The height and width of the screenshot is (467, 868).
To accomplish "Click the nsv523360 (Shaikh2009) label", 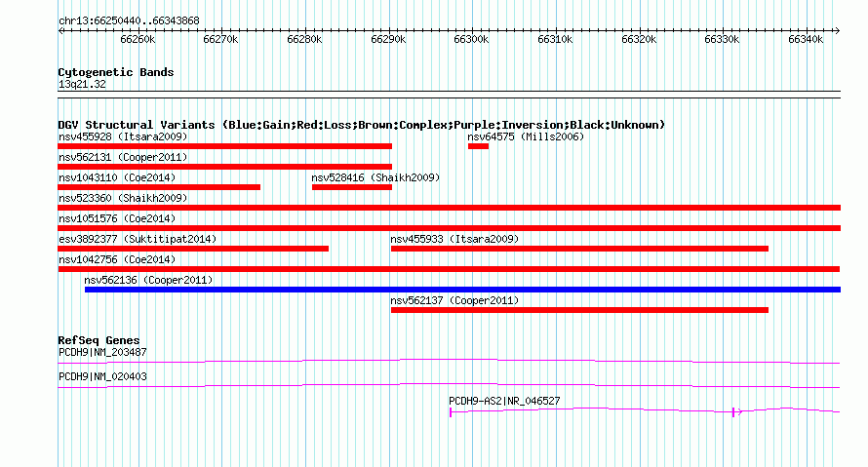I will click(123, 198).
